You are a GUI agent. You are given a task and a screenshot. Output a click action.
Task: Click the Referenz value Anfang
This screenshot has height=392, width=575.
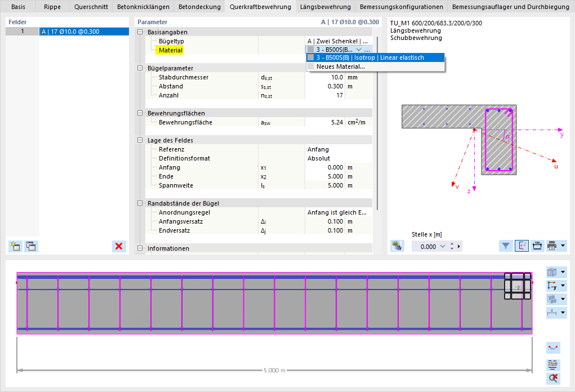click(x=338, y=149)
